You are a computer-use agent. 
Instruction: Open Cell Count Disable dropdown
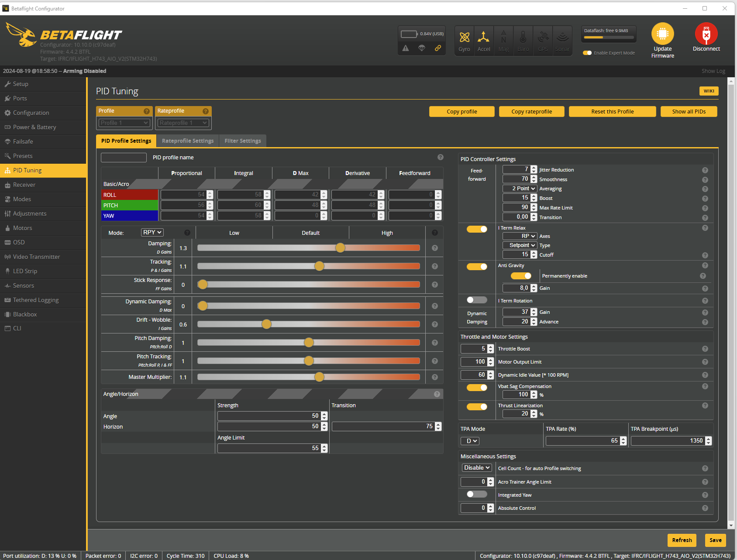[477, 468]
